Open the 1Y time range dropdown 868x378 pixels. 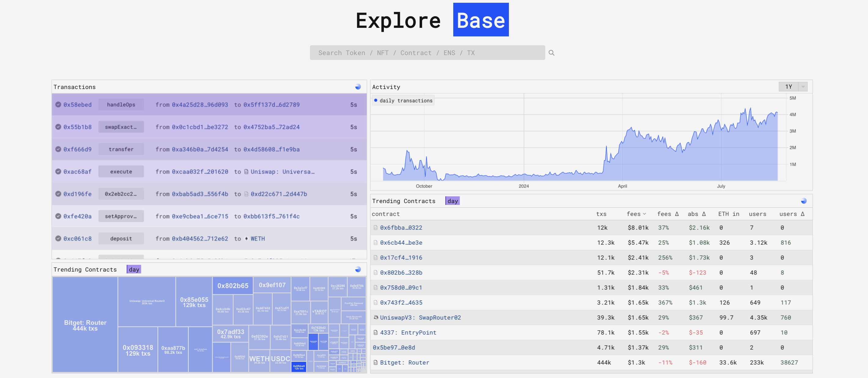coord(789,87)
